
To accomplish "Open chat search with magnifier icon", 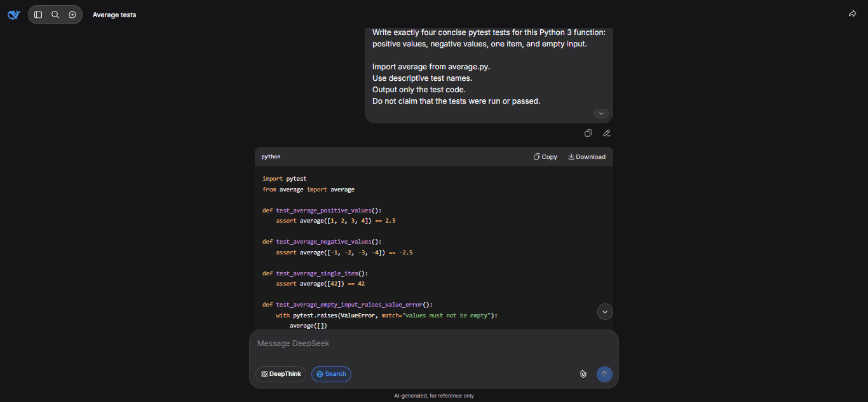I will pyautogui.click(x=55, y=15).
